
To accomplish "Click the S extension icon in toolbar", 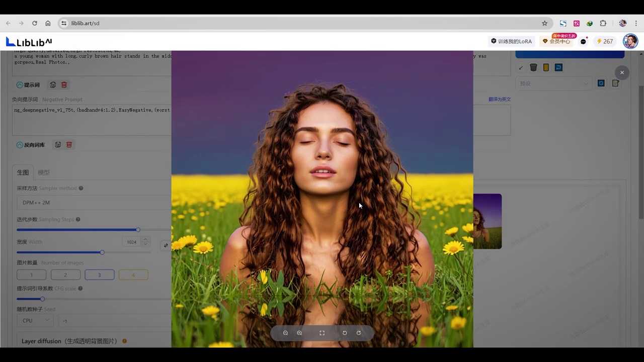I will (563, 23).
